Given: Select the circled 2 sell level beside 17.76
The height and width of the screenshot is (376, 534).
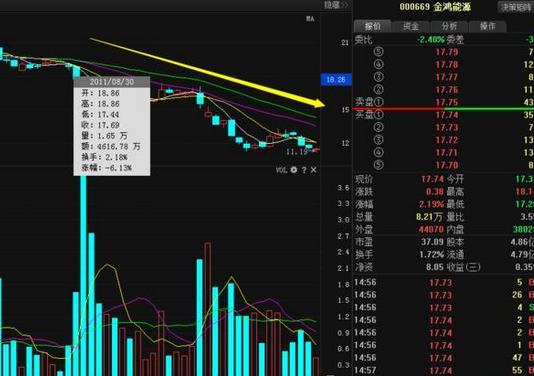Looking at the screenshot, I should point(378,90).
